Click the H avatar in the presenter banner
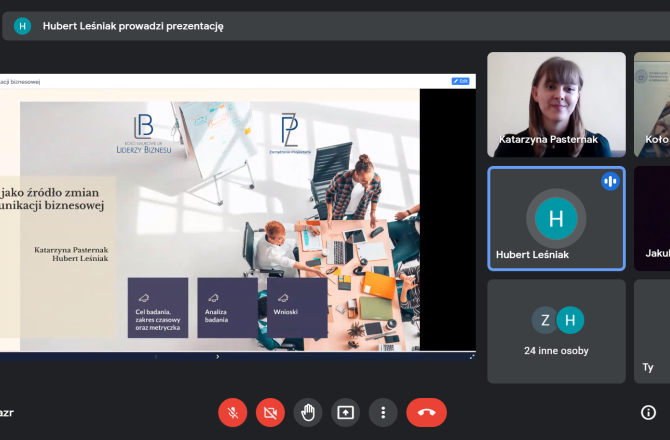 [22, 26]
